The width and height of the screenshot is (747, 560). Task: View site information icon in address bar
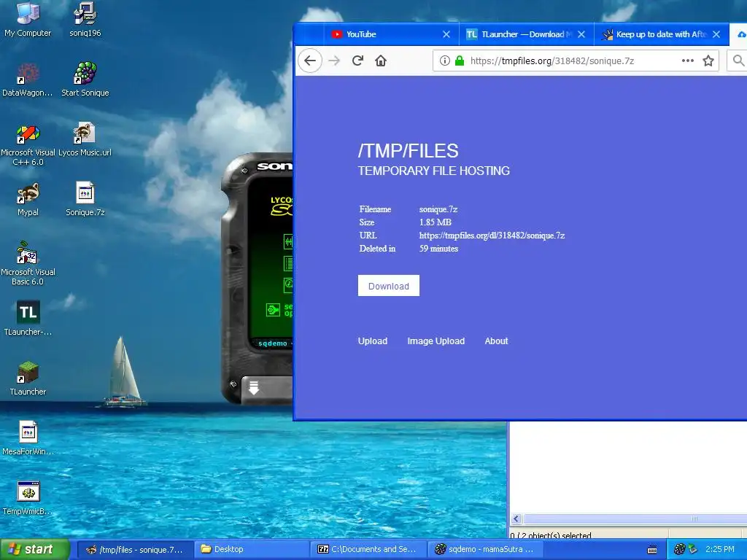[x=444, y=61]
